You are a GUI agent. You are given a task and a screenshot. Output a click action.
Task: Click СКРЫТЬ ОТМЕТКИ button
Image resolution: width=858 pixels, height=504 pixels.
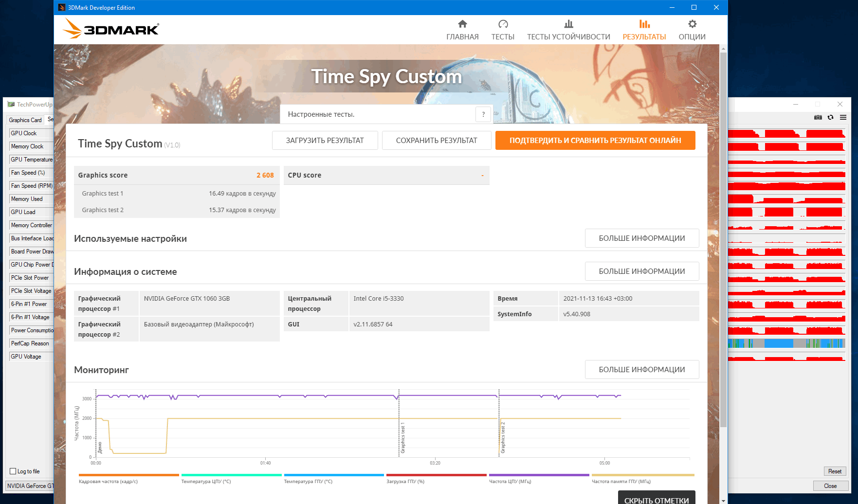[657, 498]
